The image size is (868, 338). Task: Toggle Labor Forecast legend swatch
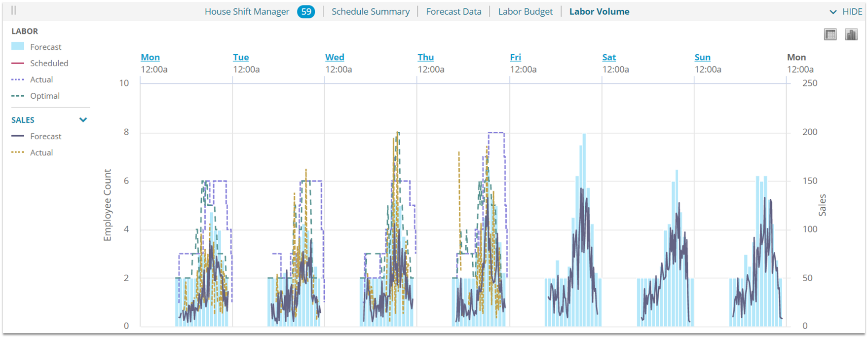pyautogui.click(x=18, y=46)
